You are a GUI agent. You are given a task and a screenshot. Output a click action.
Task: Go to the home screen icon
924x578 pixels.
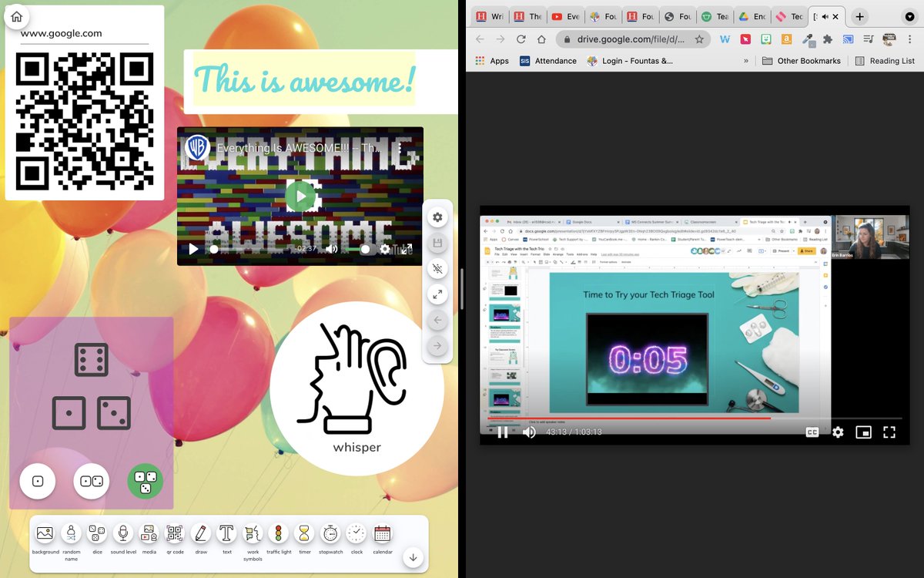(17, 17)
